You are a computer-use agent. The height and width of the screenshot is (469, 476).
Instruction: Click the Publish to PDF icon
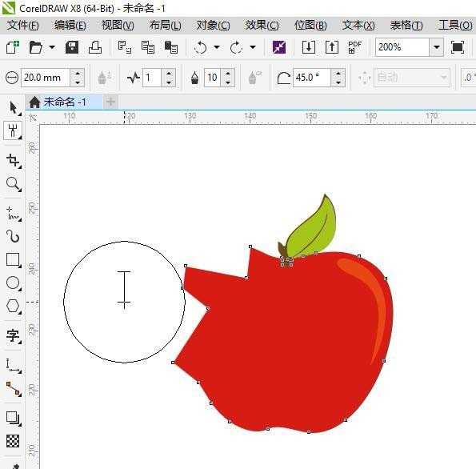[x=355, y=47]
